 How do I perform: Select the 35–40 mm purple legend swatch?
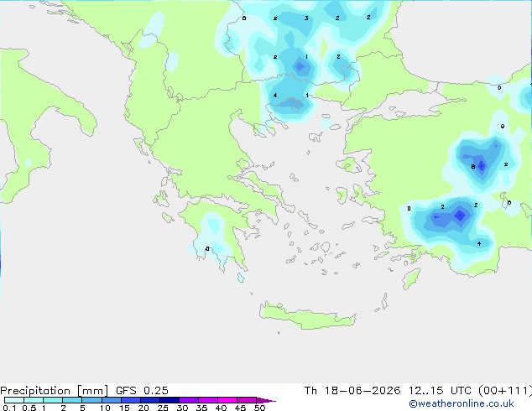tap(207, 400)
